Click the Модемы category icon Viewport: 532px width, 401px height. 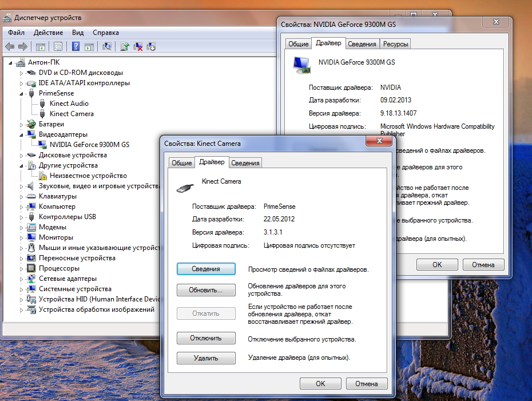(31, 227)
